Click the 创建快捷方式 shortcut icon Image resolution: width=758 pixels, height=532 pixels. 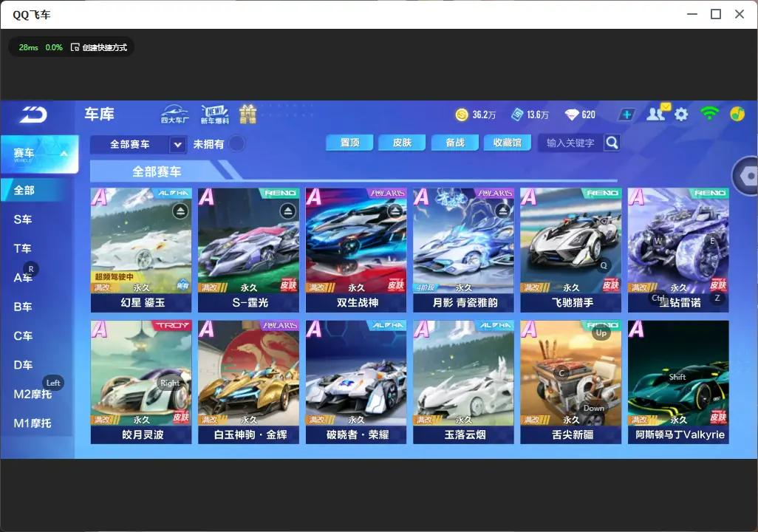click(75, 47)
